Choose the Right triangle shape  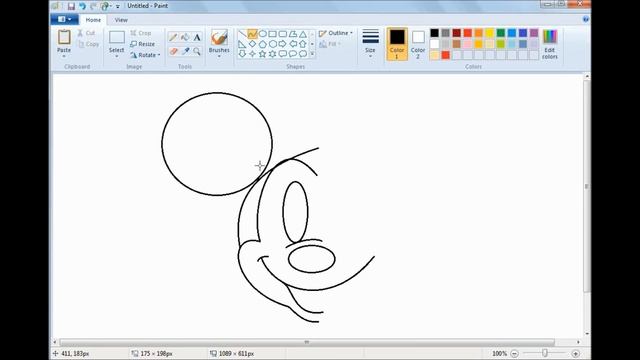[x=242, y=44]
